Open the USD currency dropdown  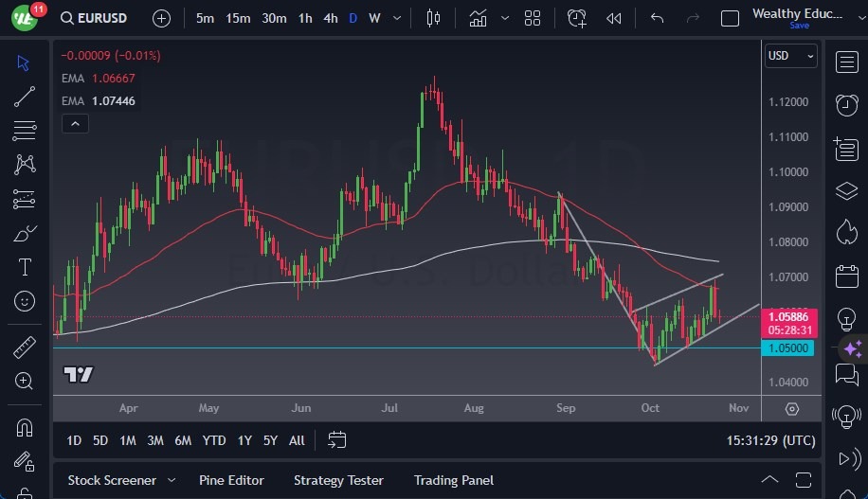click(x=790, y=56)
